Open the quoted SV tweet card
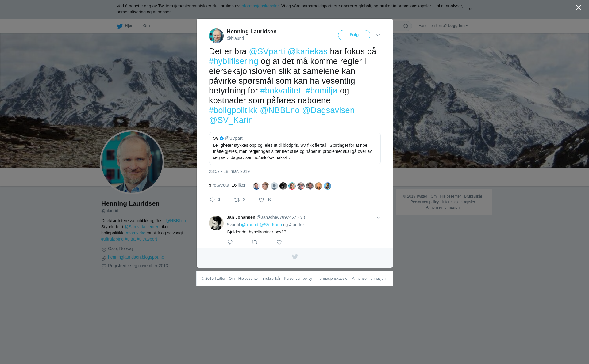 point(295,148)
